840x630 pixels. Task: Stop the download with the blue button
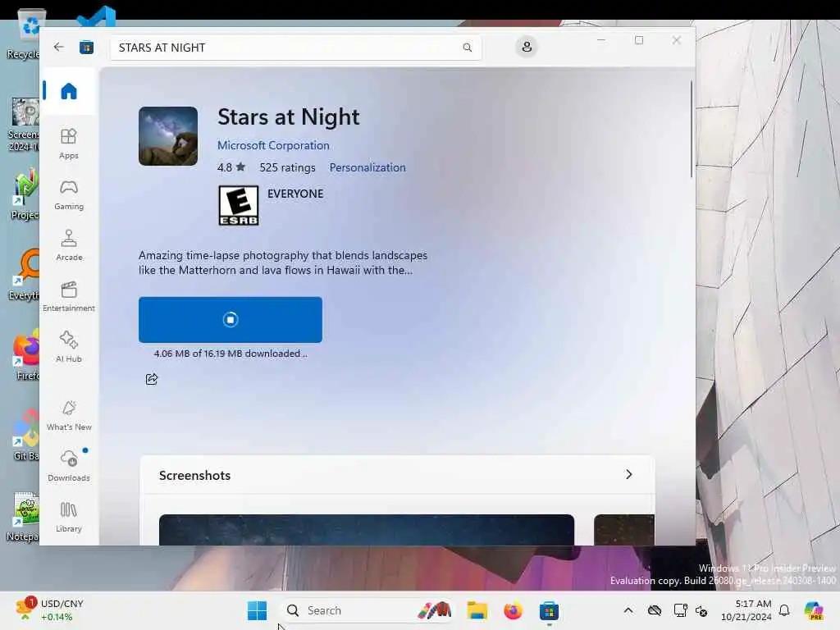[231, 320]
